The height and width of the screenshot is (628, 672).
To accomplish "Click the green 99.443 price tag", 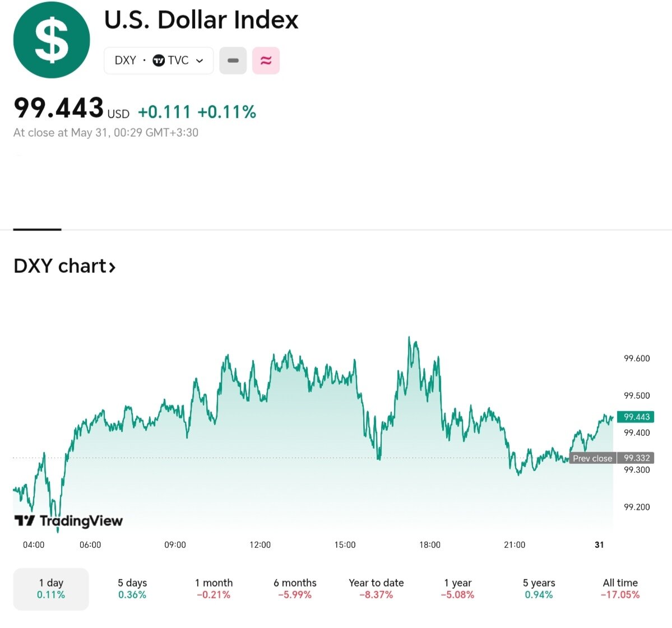I will point(636,417).
